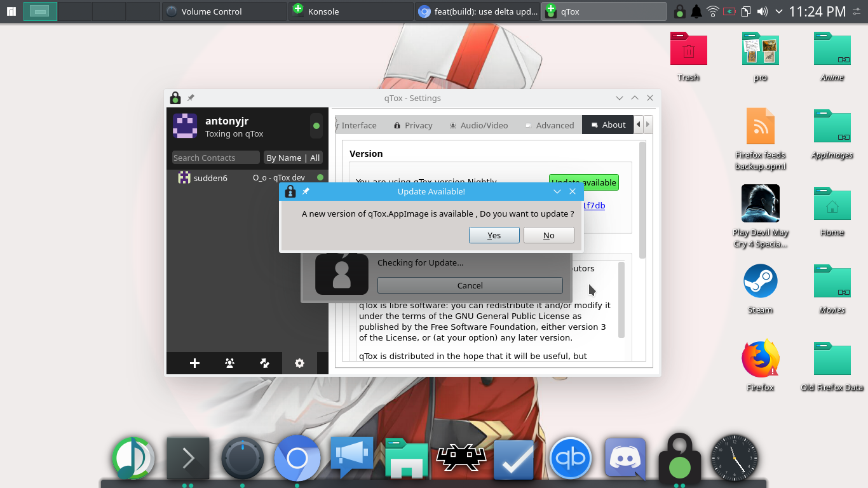Cancel the Checking for Update dialog
The height and width of the screenshot is (488, 868).
(470, 285)
